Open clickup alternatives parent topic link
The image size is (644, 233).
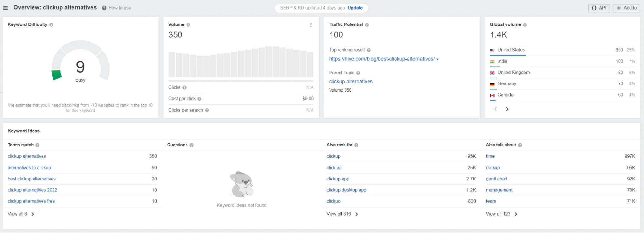pos(351,82)
